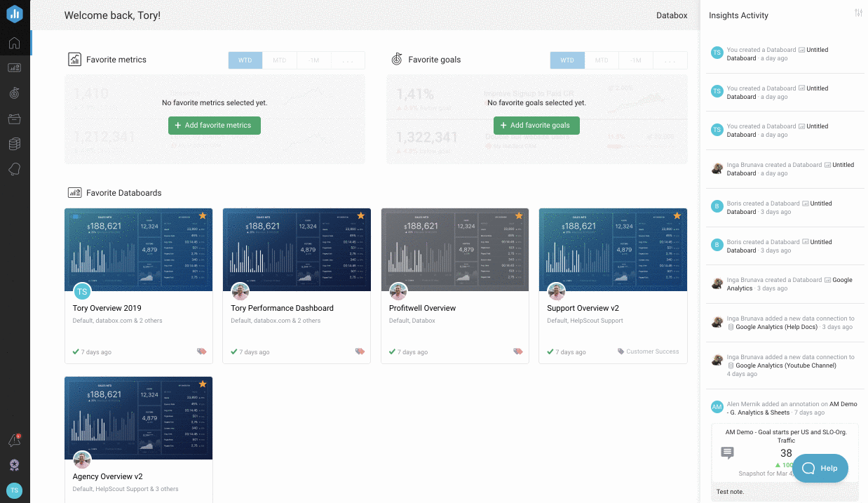Click tags icon on Profitwell Overview card
Screen dimensions: 868x503
(518, 351)
